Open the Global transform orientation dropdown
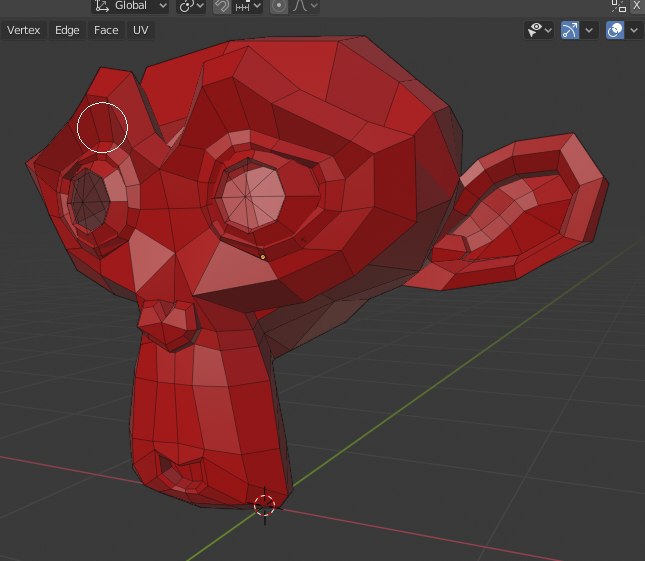This screenshot has height=561, width=645. click(x=130, y=6)
